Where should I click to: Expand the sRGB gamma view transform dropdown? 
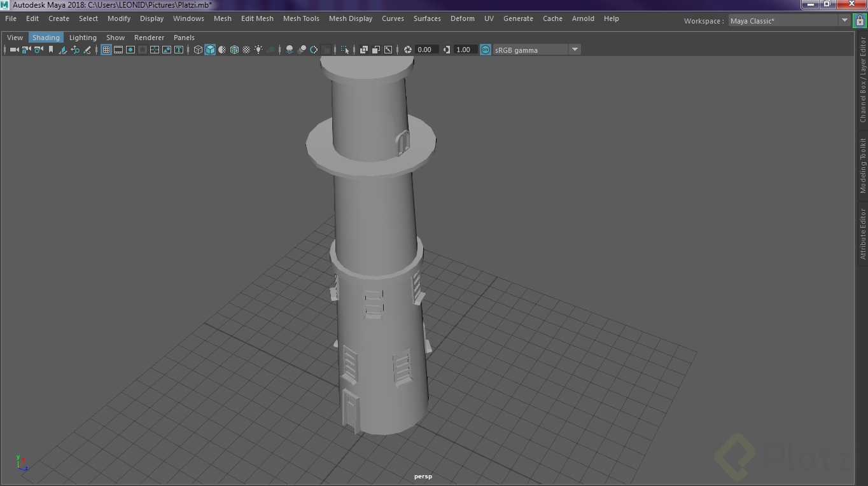click(x=575, y=50)
